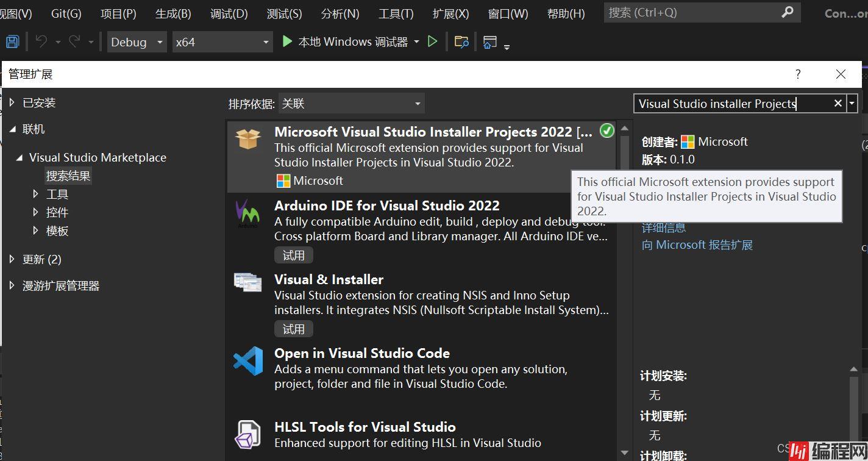The height and width of the screenshot is (461, 868).
Task: Open the 测试(S) menu
Action: (284, 13)
